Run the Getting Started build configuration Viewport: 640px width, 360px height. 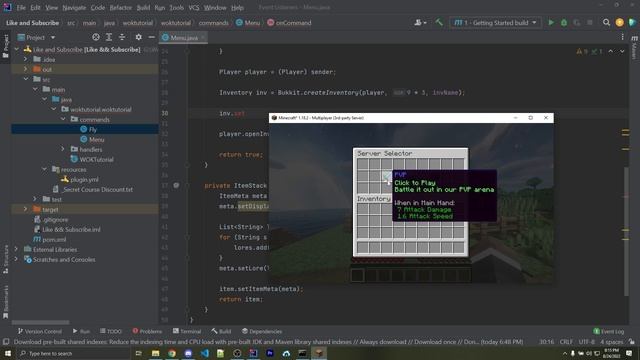[x=551, y=23]
